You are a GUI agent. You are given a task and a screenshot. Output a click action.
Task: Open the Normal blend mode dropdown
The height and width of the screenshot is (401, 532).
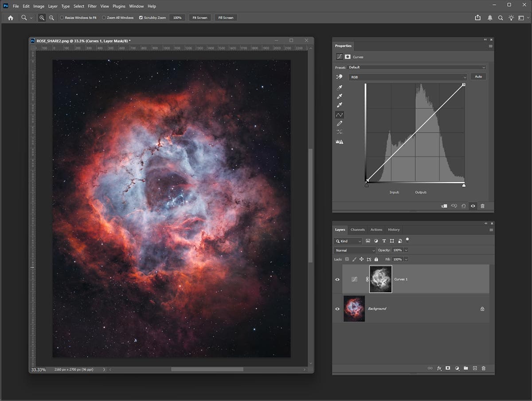point(355,250)
